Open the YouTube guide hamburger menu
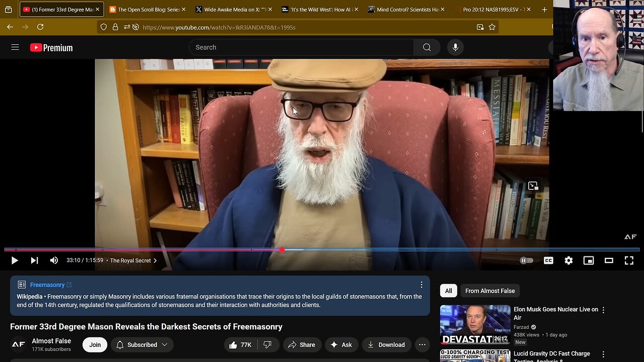This screenshot has width=644, height=362. click(15, 47)
